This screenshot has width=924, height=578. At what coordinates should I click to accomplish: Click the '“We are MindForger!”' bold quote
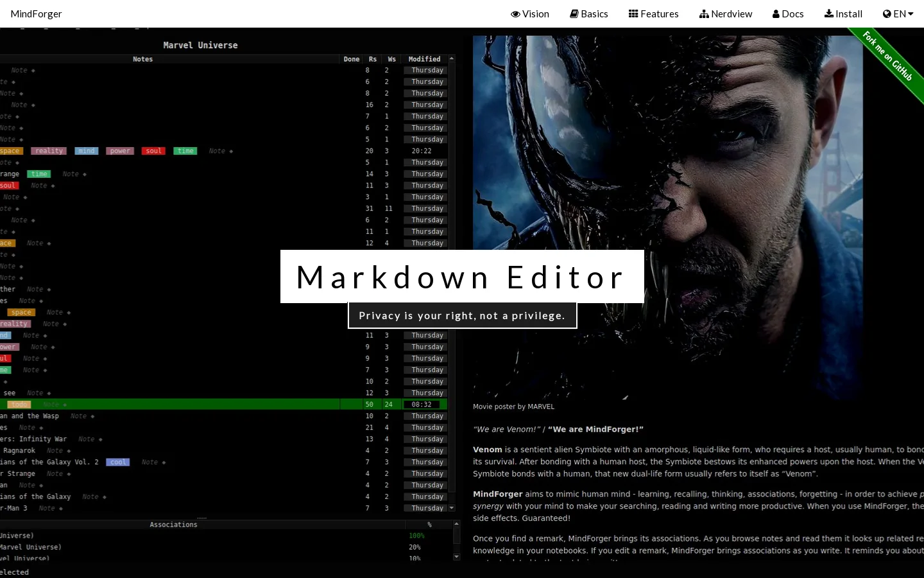[x=595, y=429]
